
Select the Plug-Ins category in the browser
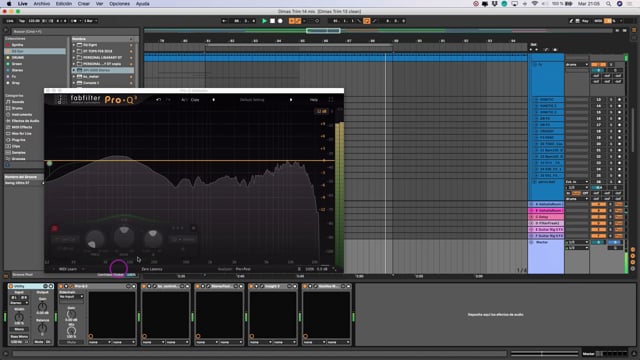click(x=18, y=140)
